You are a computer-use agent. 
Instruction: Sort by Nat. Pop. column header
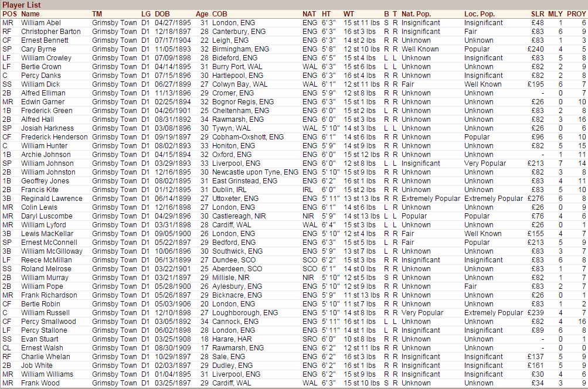(416, 14)
